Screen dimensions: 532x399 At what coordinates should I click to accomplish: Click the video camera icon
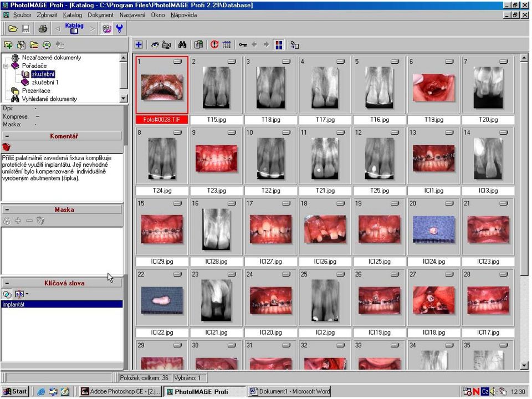(x=166, y=45)
